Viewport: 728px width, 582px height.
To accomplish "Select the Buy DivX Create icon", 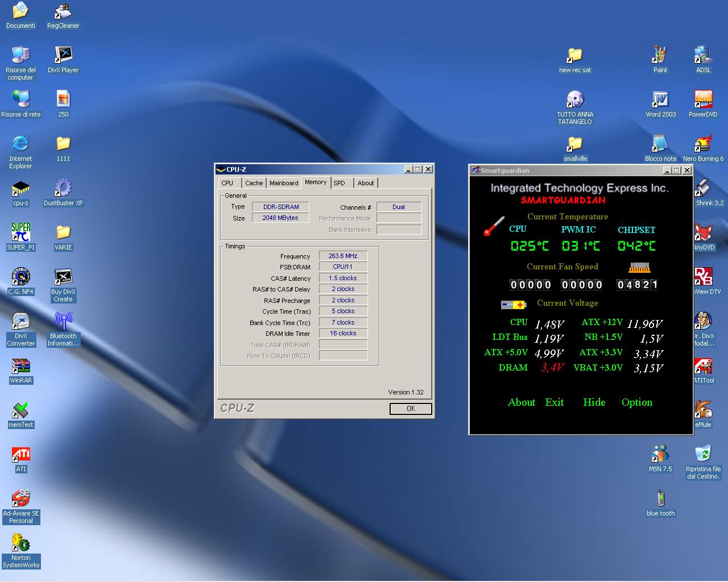I will [x=63, y=285].
